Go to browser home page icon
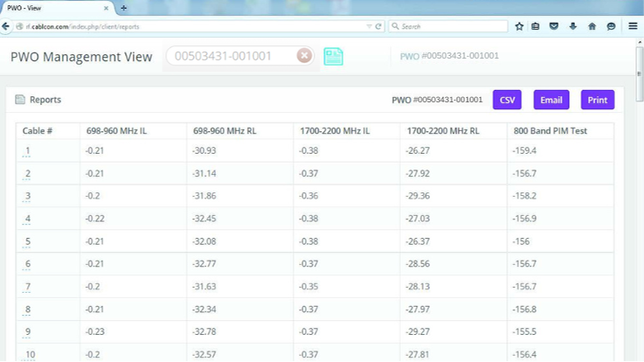Viewport: 644px width, 362px height. coord(592,26)
